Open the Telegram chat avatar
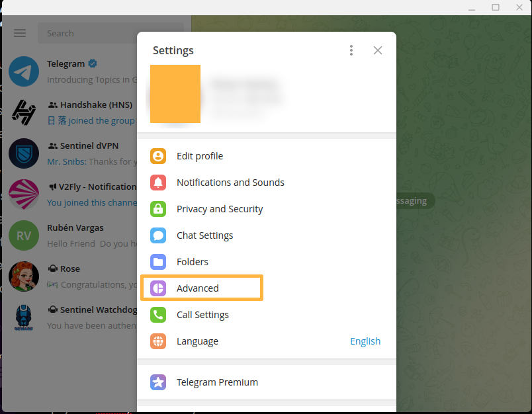The width and height of the screenshot is (532, 414). [24, 71]
